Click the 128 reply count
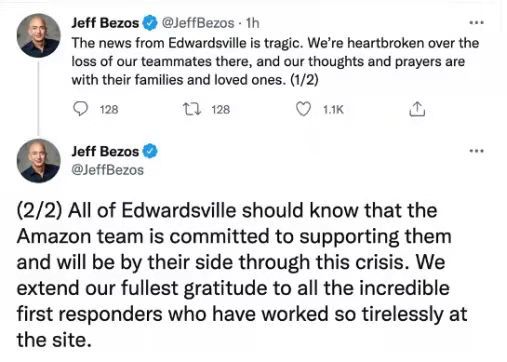The height and width of the screenshot is (362, 507). [x=109, y=109]
